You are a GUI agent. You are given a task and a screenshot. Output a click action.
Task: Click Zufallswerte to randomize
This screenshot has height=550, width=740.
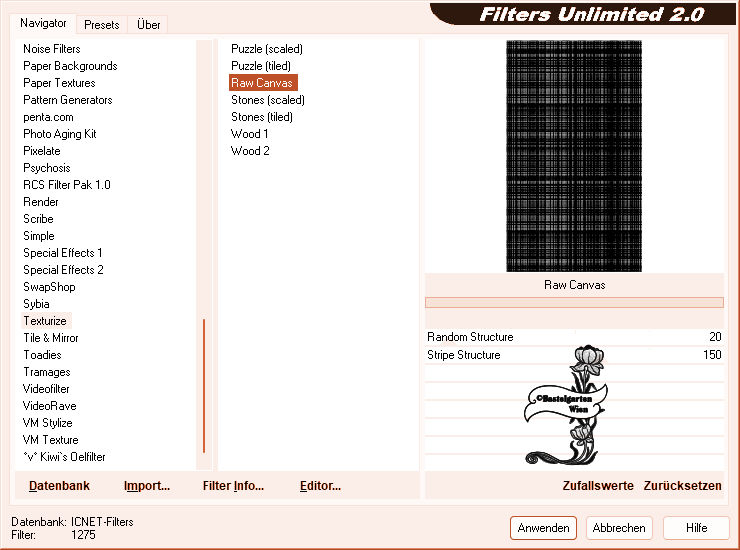tap(597, 486)
